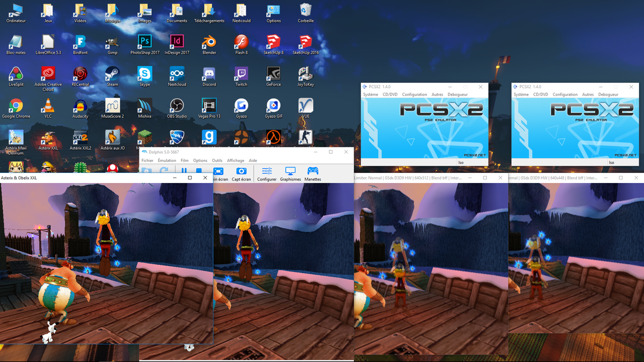The image size is (644, 362).
Task: Select Gimp desktop shortcut
Action: pyautogui.click(x=112, y=45)
